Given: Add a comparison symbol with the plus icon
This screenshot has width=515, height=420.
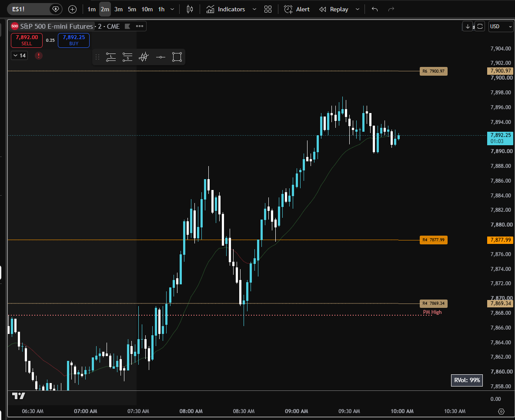Looking at the screenshot, I should point(72,9).
